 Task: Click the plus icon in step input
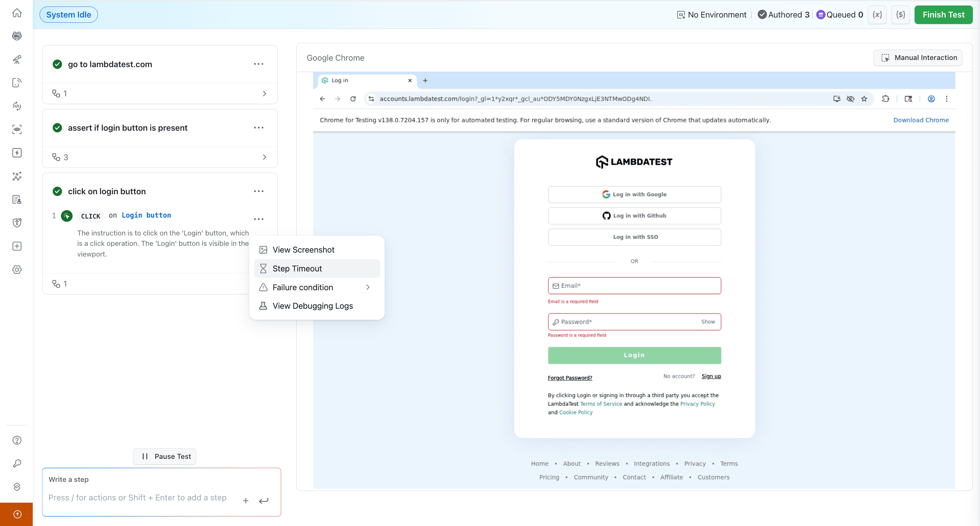pyautogui.click(x=246, y=500)
